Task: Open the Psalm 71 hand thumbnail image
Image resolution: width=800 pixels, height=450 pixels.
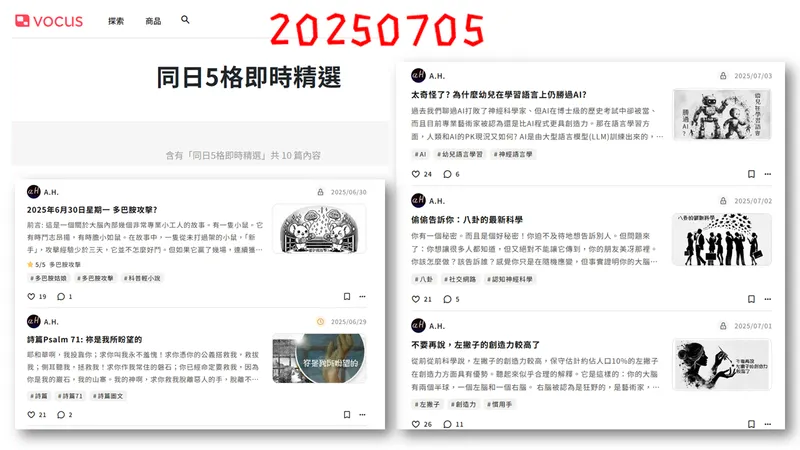Action: [319, 358]
